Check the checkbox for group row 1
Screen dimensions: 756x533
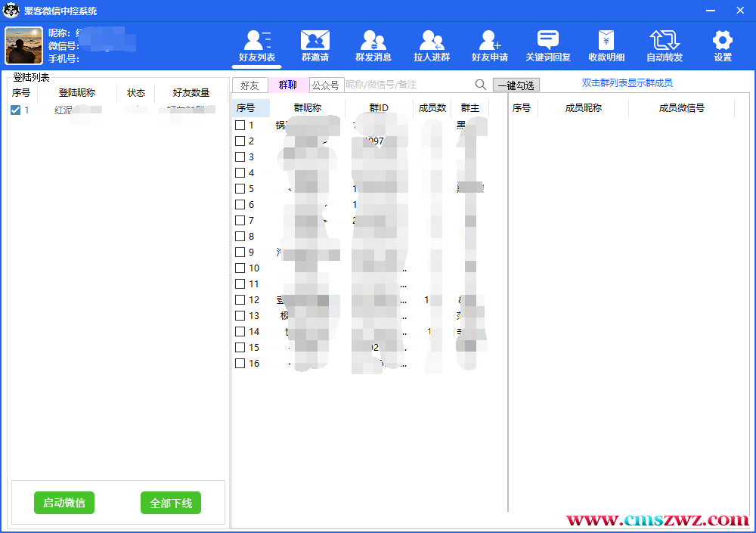coord(240,126)
